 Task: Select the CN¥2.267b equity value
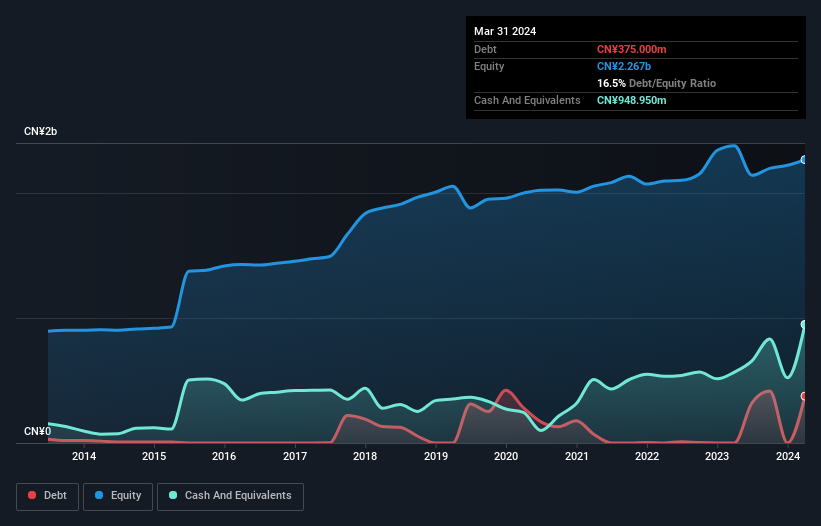[x=625, y=66]
